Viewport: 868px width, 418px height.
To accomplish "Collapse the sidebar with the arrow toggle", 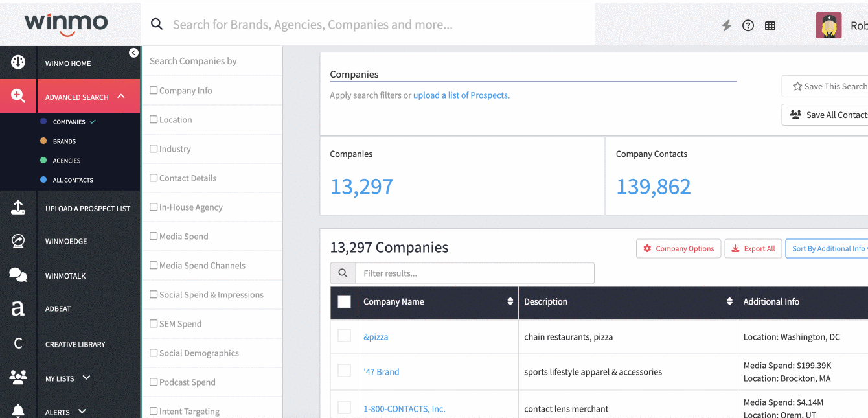I will 133,53.
